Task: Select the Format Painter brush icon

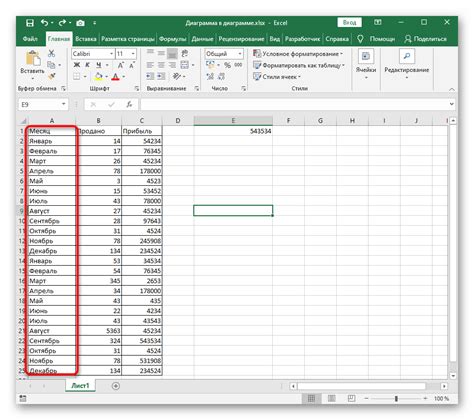Action: click(51, 76)
